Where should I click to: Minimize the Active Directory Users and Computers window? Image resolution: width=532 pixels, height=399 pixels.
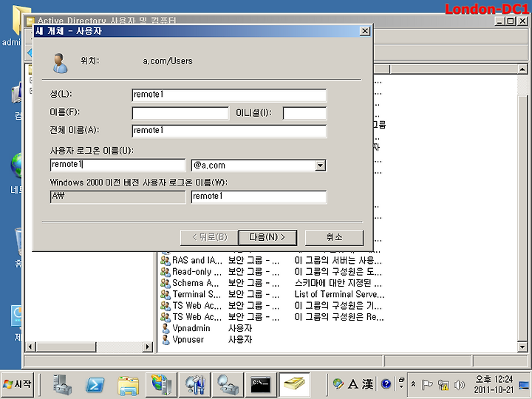499,21
